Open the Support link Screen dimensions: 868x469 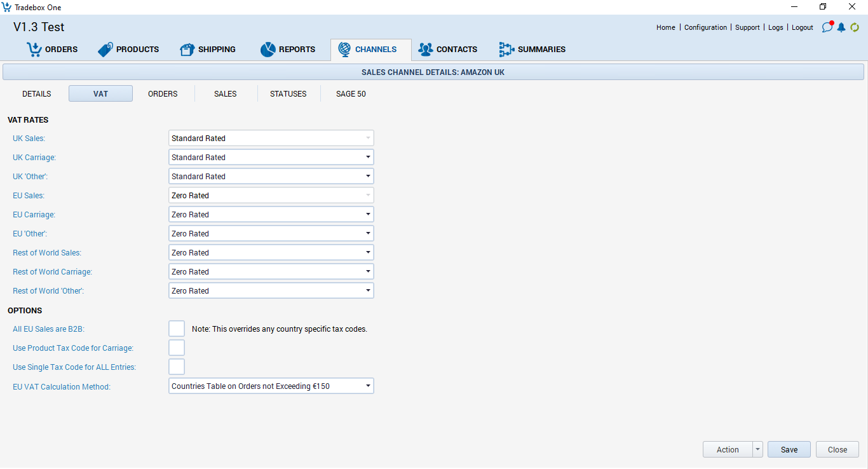point(747,27)
